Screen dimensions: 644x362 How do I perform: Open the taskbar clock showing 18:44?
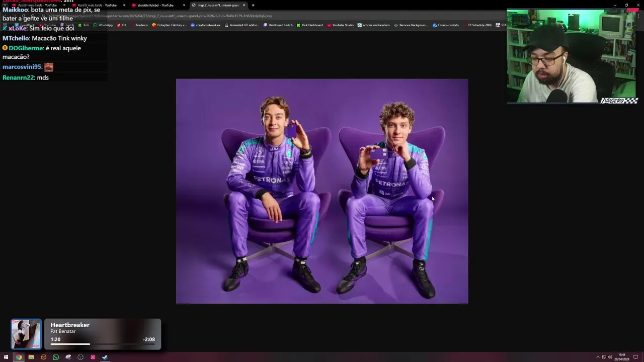pos(622,356)
